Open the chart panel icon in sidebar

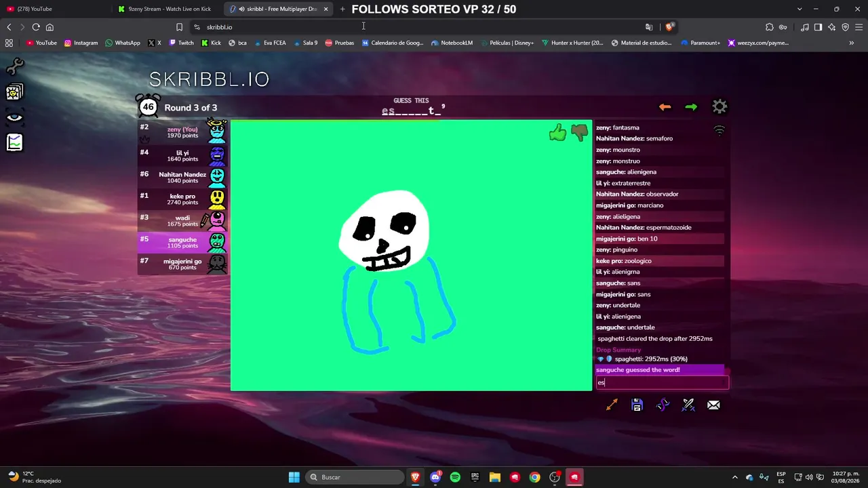(x=14, y=142)
